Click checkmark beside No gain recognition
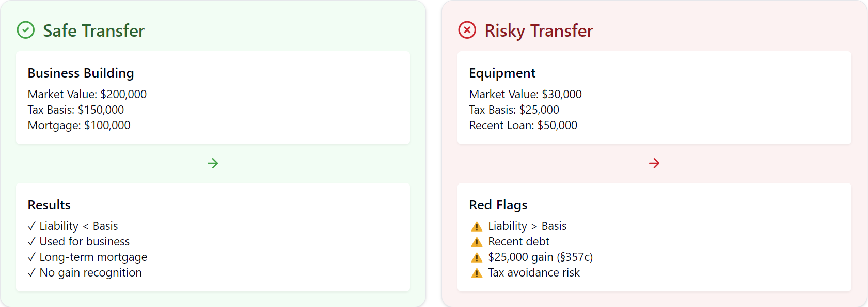Viewport: 868px width, 307px height. [32, 272]
